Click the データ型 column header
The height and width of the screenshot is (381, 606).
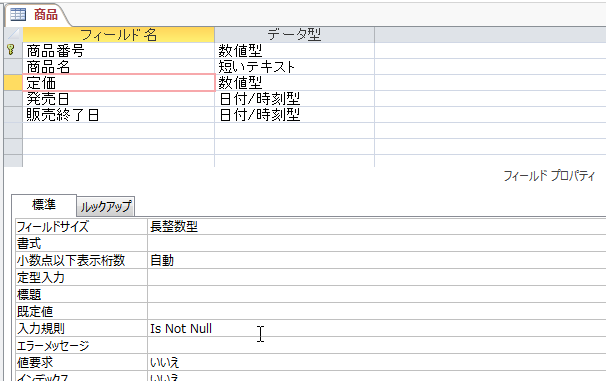tap(294, 35)
